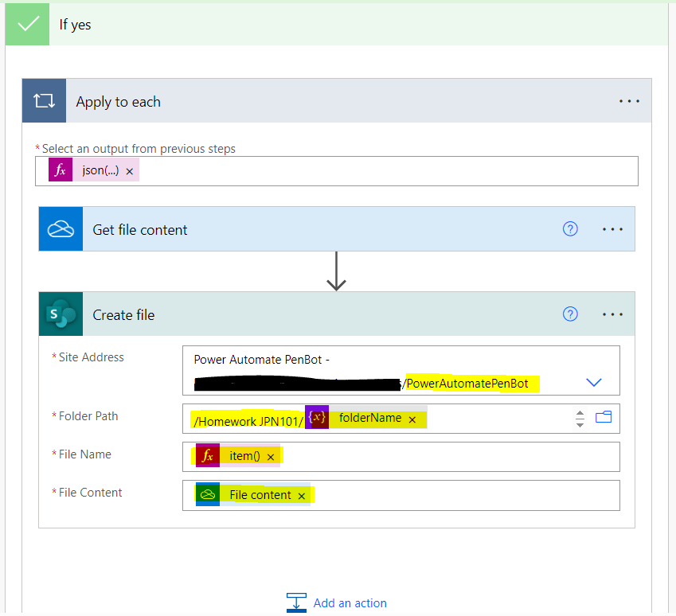Viewport: 676px width, 616px height.
Task: Remove the item() token from File Name
Action: coord(270,457)
